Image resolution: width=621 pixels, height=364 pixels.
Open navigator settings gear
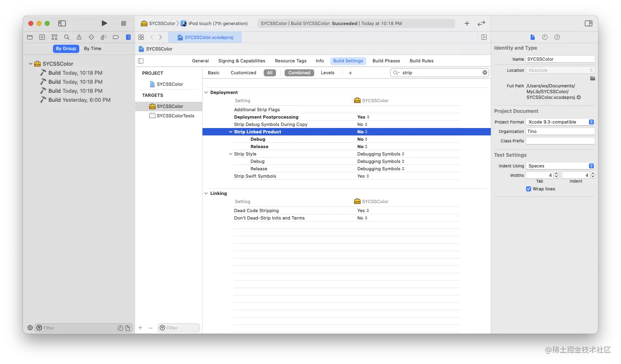click(x=30, y=327)
